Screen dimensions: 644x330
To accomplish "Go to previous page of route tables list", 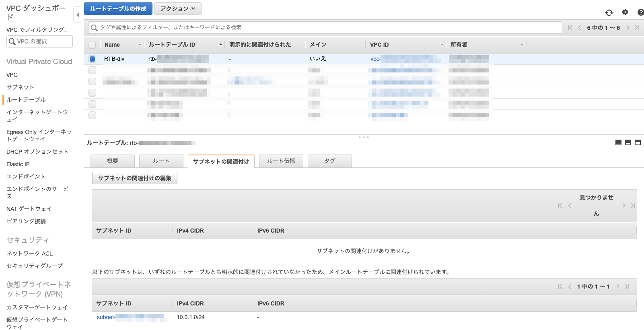I will click(x=580, y=28).
